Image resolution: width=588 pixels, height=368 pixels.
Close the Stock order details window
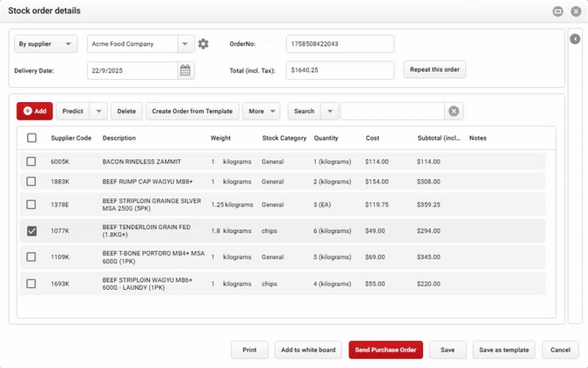(x=575, y=11)
